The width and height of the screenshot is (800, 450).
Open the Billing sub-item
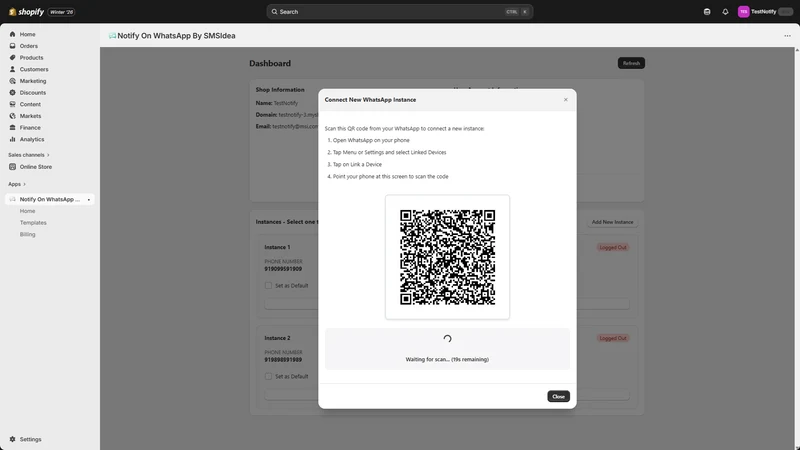(28, 235)
